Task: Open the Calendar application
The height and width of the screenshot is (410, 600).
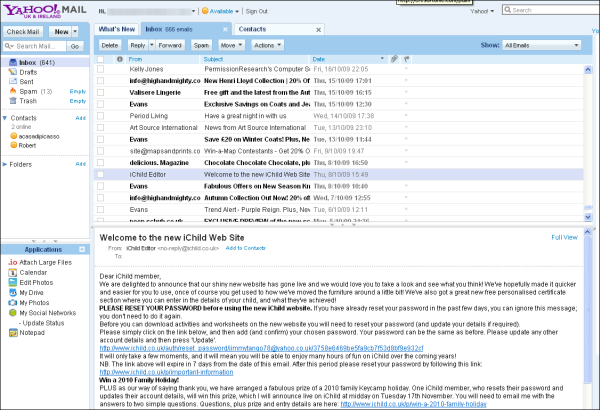Action: pyautogui.click(x=33, y=272)
